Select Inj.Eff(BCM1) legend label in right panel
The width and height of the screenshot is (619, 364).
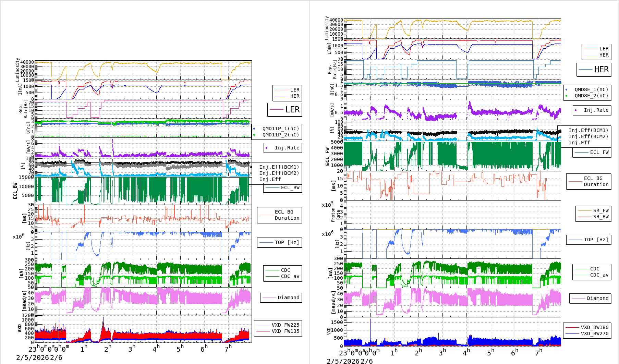click(x=588, y=130)
